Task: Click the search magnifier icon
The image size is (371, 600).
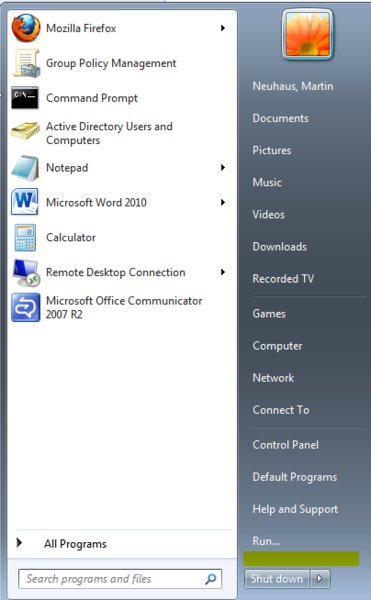Action: [x=211, y=579]
